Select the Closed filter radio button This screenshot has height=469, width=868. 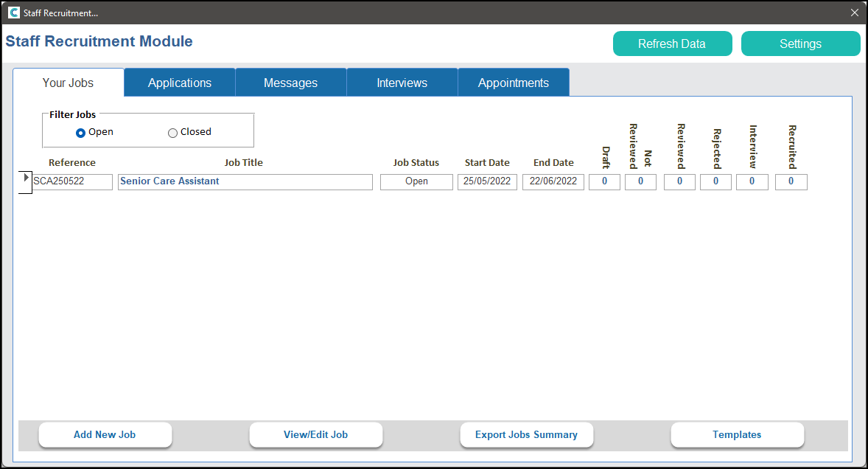coord(173,133)
